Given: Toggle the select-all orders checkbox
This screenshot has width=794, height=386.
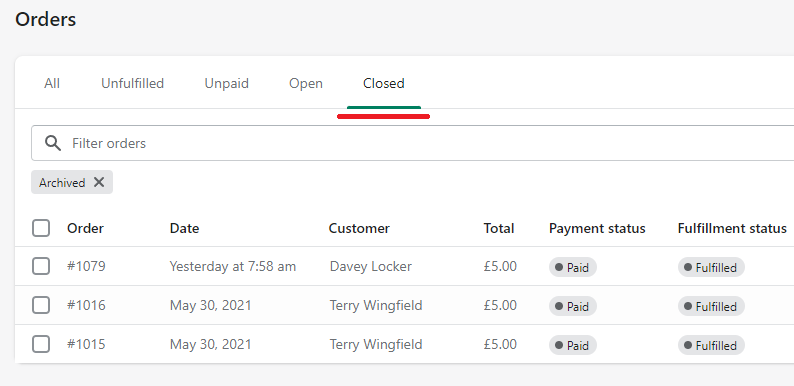Looking at the screenshot, I should [41, 228].
